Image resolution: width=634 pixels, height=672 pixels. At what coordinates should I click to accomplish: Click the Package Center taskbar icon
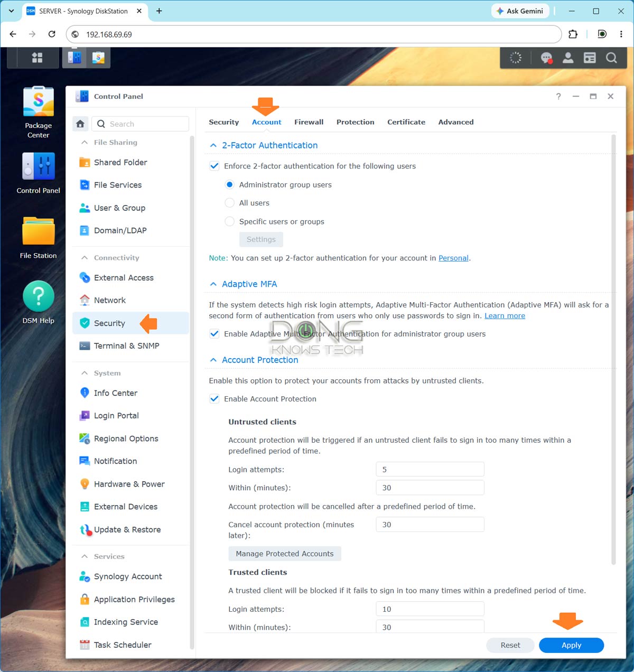tap(98, 58)
